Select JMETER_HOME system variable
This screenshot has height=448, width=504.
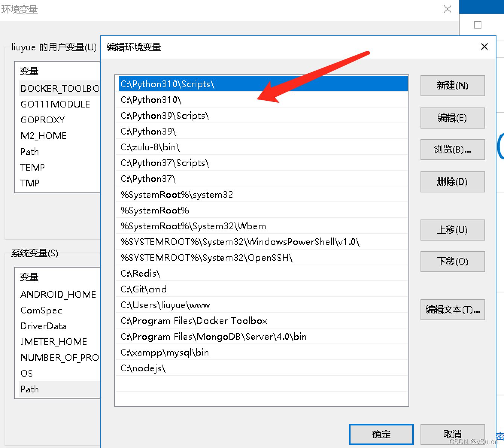[x=59, y=342]
